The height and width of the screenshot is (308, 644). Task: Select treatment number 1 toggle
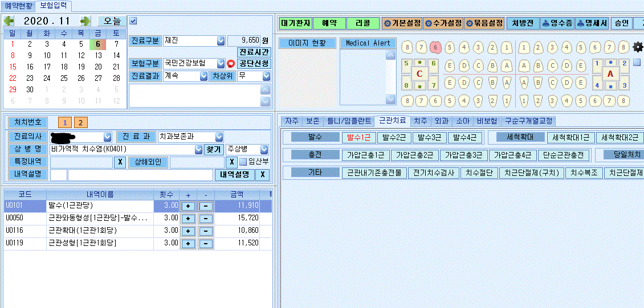[x=65, y=122]
